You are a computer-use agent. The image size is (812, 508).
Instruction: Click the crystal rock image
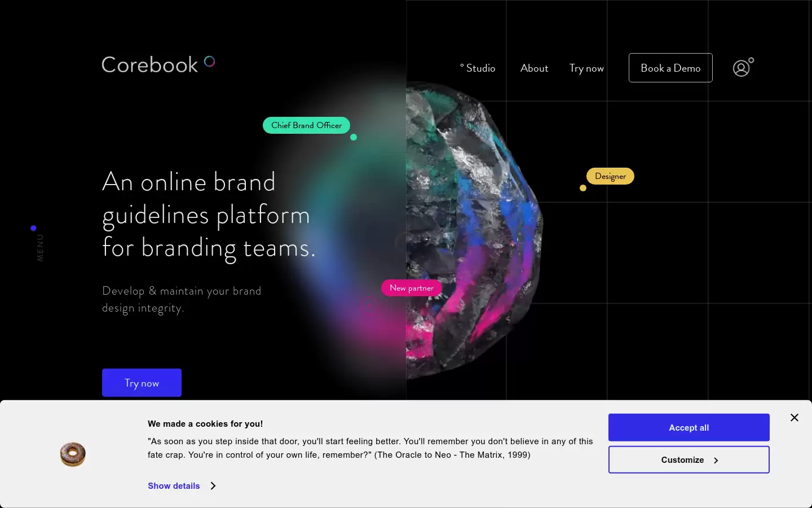pos(474,231)
